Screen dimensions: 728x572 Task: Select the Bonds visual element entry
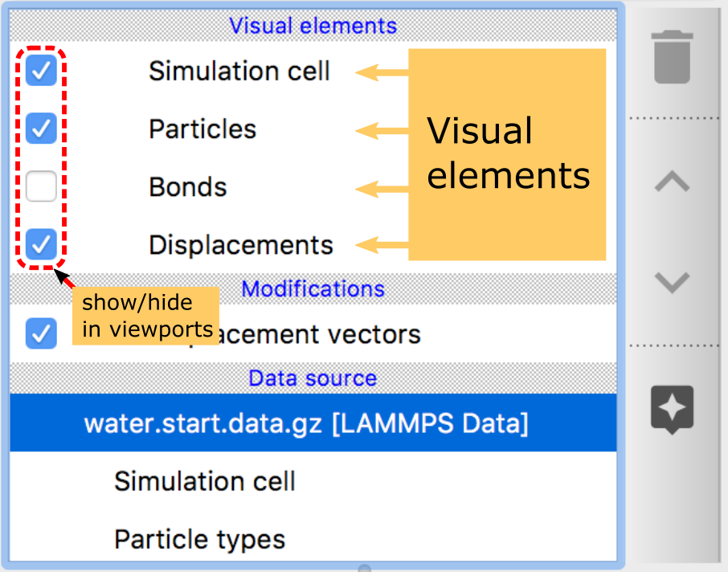point(188,187)
